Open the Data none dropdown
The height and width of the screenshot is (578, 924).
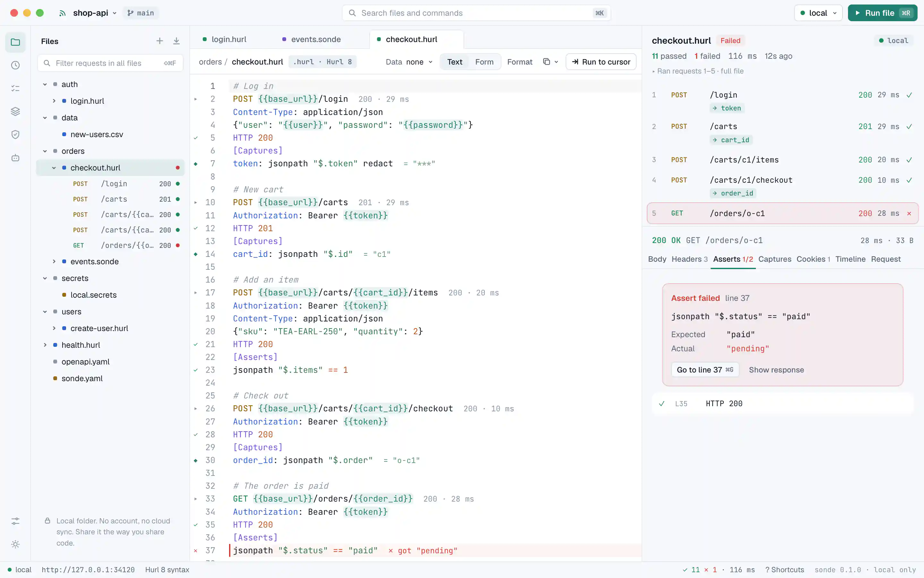pos(409,62)
